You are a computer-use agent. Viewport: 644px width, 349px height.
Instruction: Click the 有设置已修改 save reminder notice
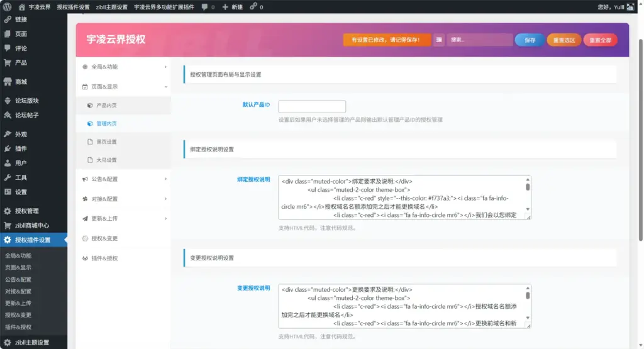387,40
